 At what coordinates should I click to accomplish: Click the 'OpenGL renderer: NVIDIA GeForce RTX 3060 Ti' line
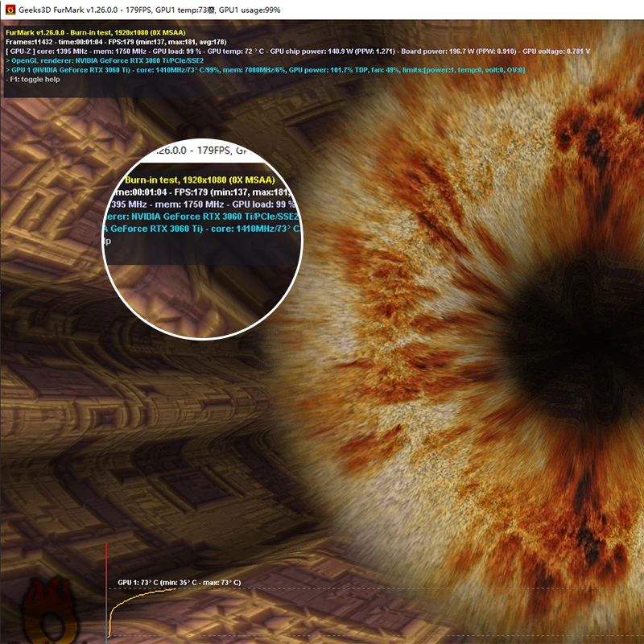[x=105, y=60]
